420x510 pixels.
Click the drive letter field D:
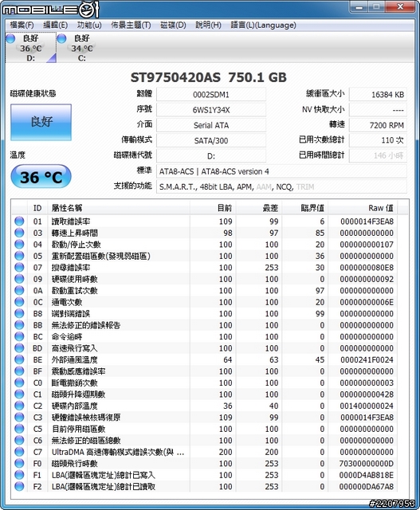pos(211,156)
